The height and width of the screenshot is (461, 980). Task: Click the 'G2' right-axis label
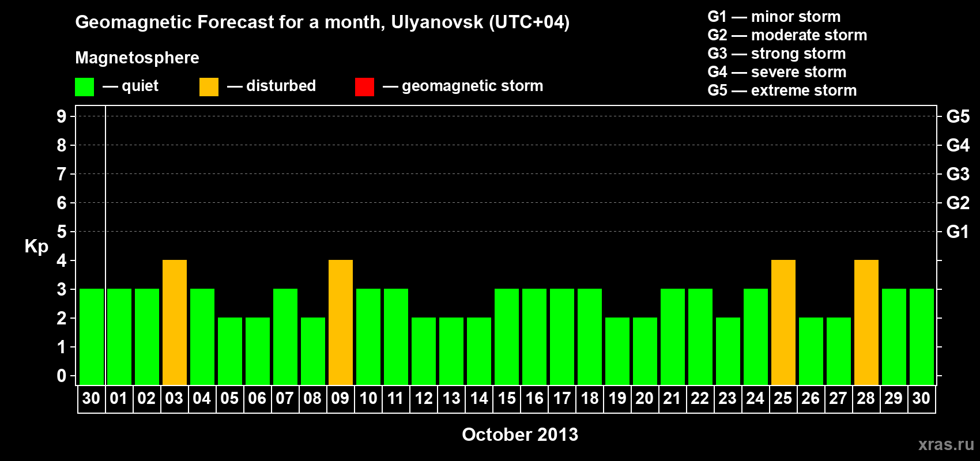click(x=958, y=203)
